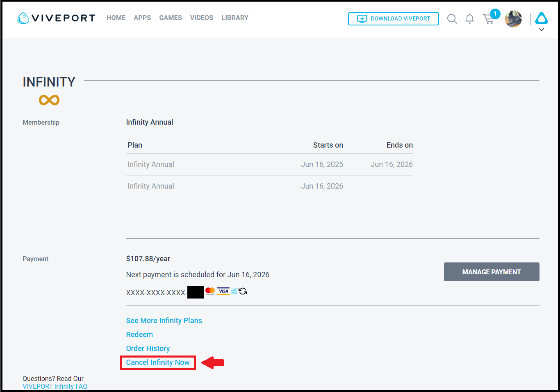Open the See More Infinity Plans link
Viewport: 560px width, 392px height.
click(164, 321)
